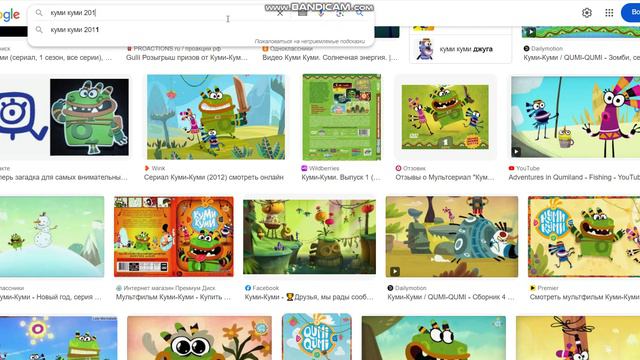This screenshot has height=360, width=640.
Task: Open the blue sign-in button
Action: tap(631, 13)
